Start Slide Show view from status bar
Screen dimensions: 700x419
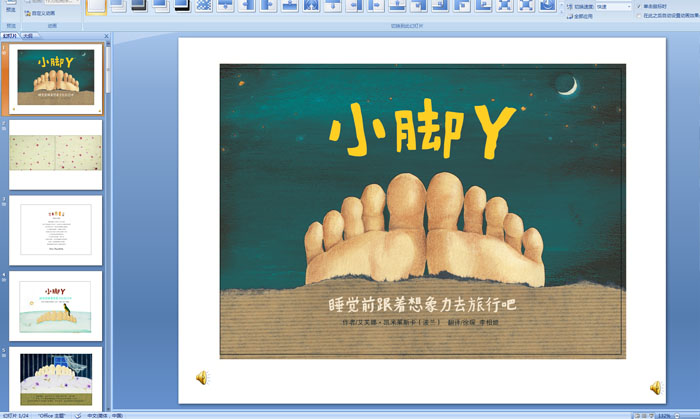(651, 415)
